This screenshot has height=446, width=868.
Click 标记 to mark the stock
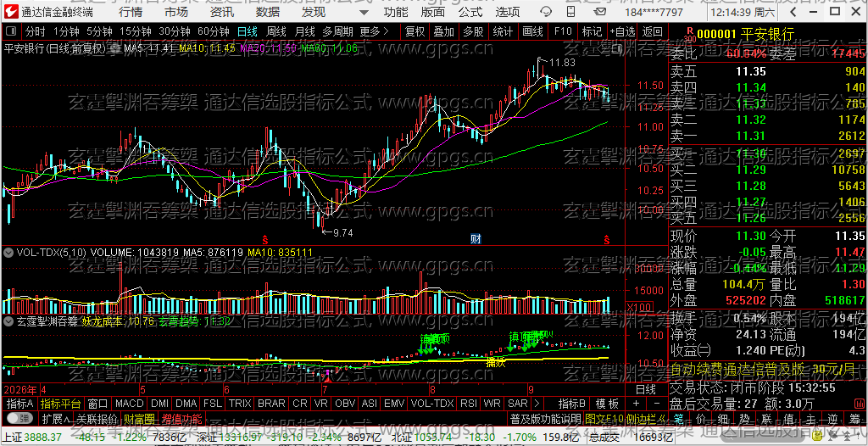point(591,31)
